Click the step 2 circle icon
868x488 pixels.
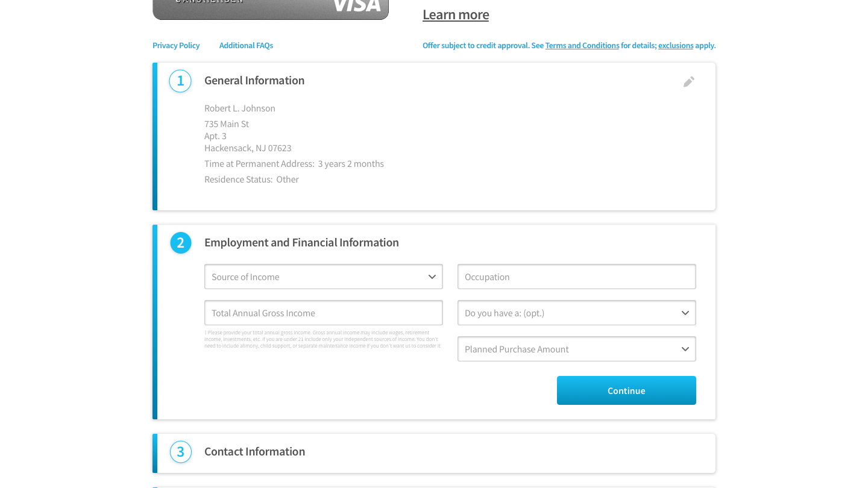tap(181, 243)
